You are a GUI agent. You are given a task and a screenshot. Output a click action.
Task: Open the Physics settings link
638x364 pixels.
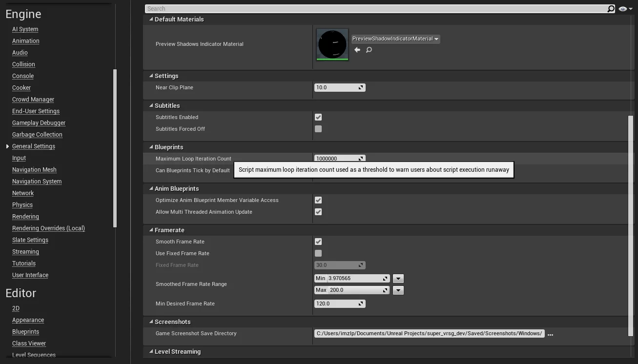(22, 205)
